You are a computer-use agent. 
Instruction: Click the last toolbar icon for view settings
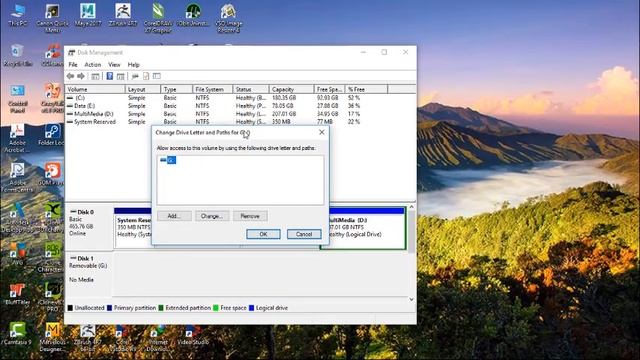click(157, 76)
